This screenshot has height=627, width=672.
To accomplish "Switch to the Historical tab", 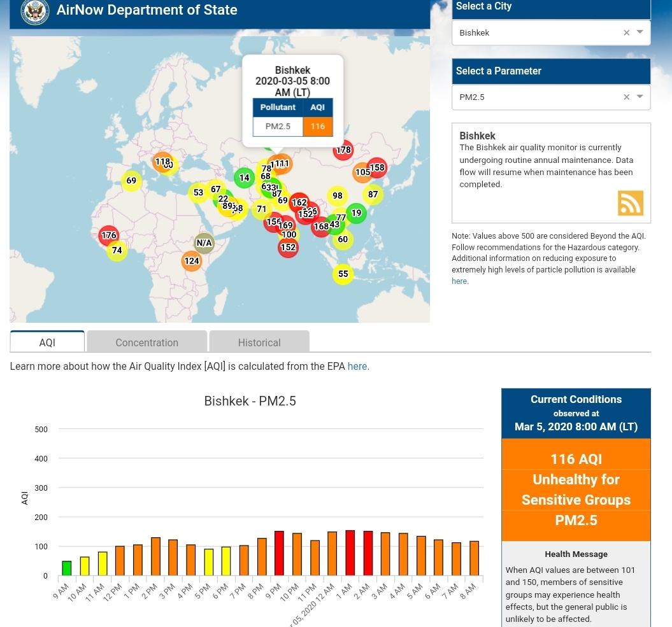I will click(259, 342).
